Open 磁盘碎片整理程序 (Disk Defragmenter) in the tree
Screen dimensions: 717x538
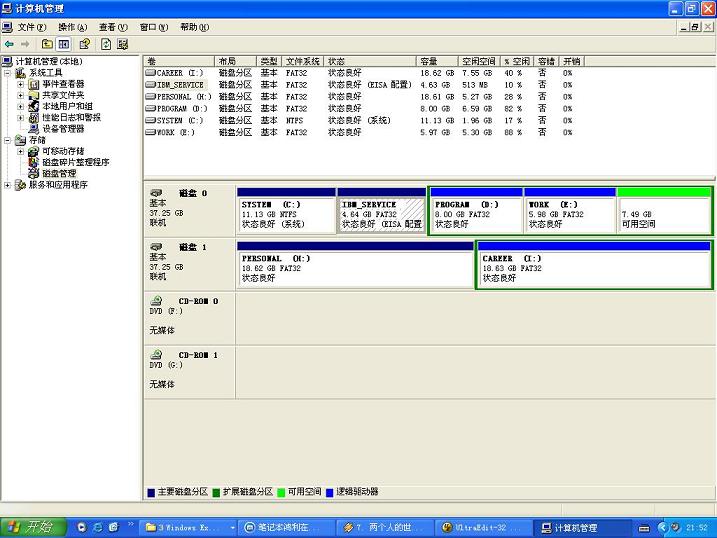point(75,162)
